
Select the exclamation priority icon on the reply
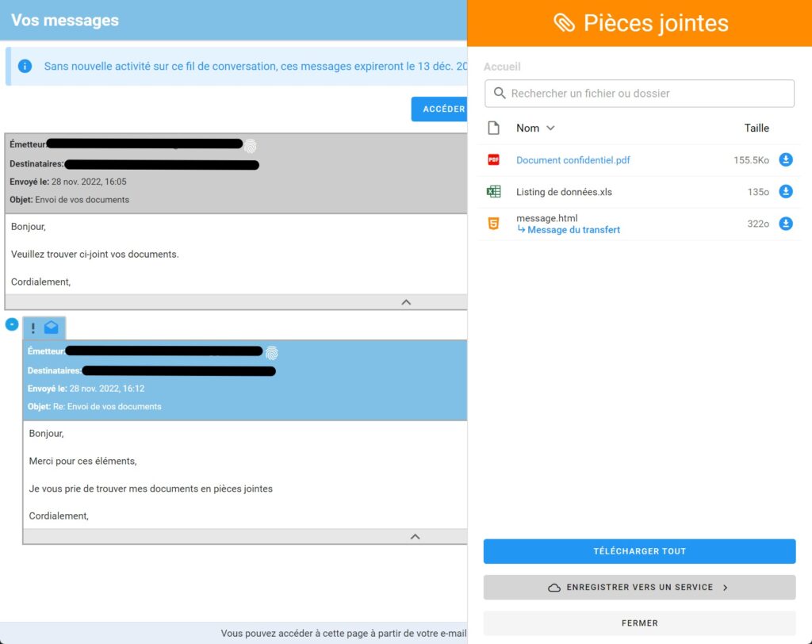[x=33, y=327]
